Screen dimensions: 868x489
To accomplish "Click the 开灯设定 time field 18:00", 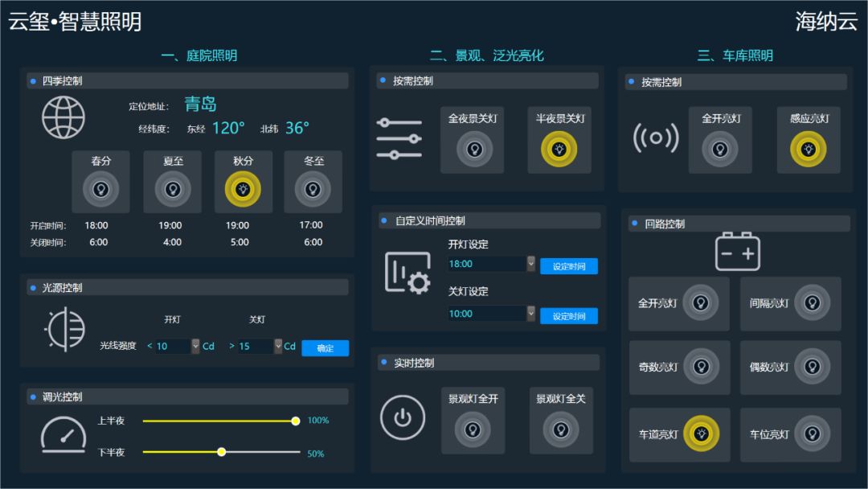I will [487, 264].
